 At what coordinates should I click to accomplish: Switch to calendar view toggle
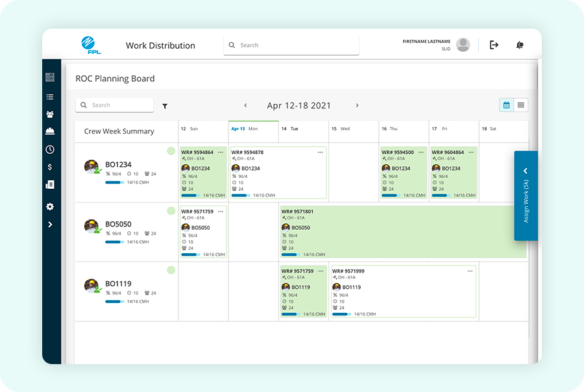click(507, 105)
